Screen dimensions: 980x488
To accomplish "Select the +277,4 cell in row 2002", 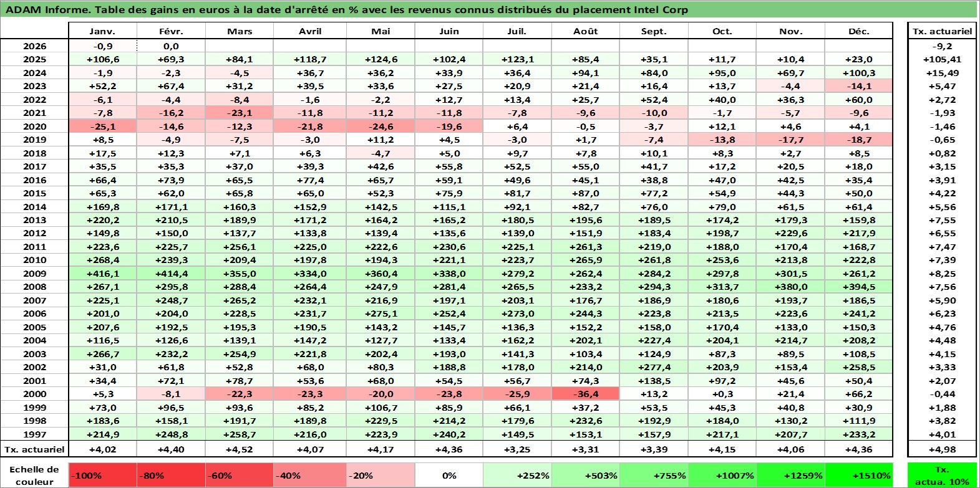I will click(654, 367).
